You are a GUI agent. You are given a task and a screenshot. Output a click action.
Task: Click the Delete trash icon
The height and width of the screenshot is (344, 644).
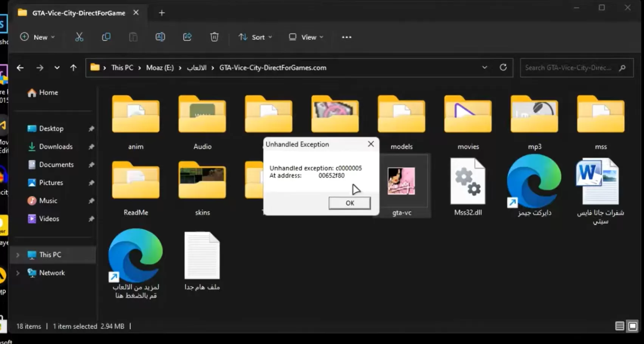(x=214, y=37)
